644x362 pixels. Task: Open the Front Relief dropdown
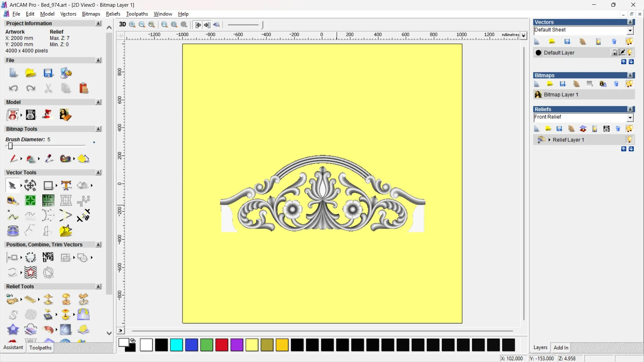point(630,118)
